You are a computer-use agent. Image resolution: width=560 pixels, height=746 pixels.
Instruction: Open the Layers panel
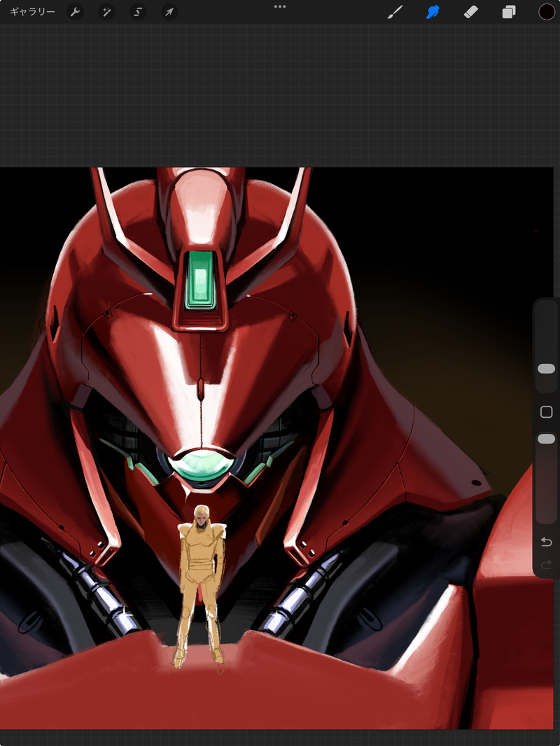[509, 12]
